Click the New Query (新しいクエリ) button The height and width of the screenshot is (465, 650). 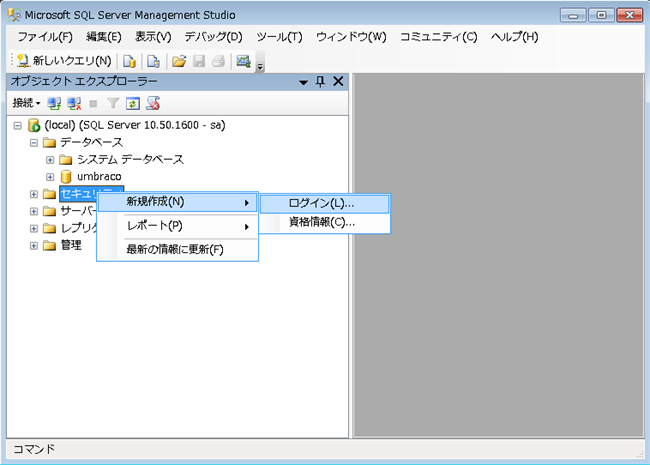tap(65, 61)
